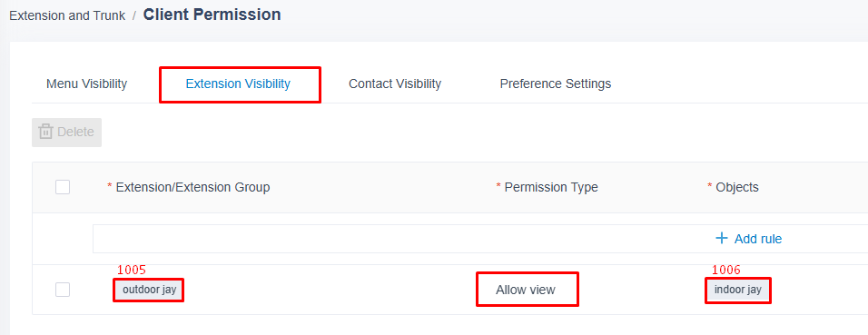Select the outdoor jay extension tag
The height and width of the screenshot is (335, 868).
pos(150,290)
